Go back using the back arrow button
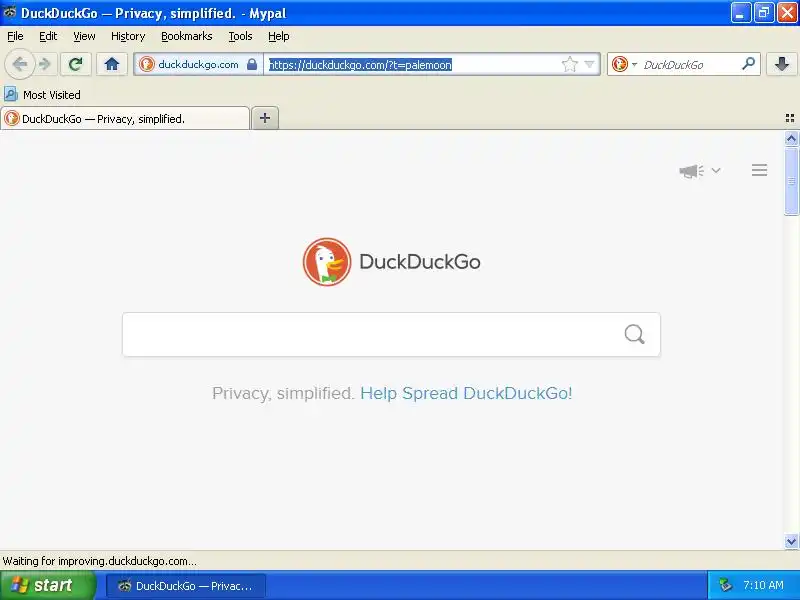 coord(20,64)
